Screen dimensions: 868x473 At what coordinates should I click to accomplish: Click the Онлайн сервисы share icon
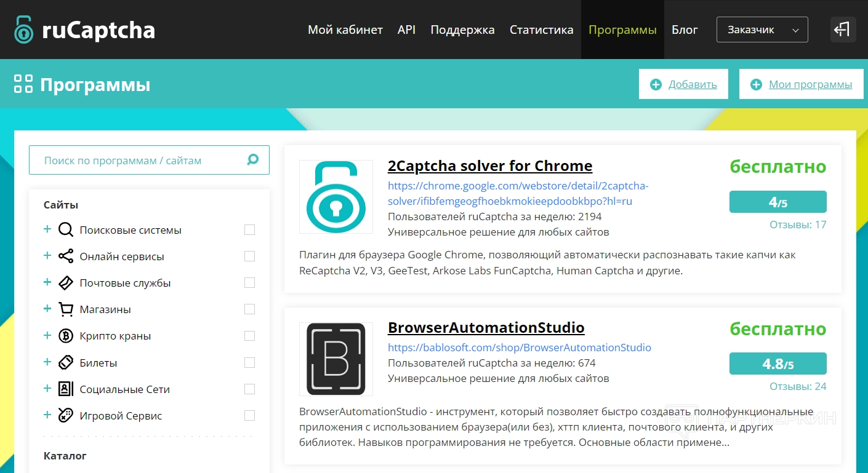(66, 256)
